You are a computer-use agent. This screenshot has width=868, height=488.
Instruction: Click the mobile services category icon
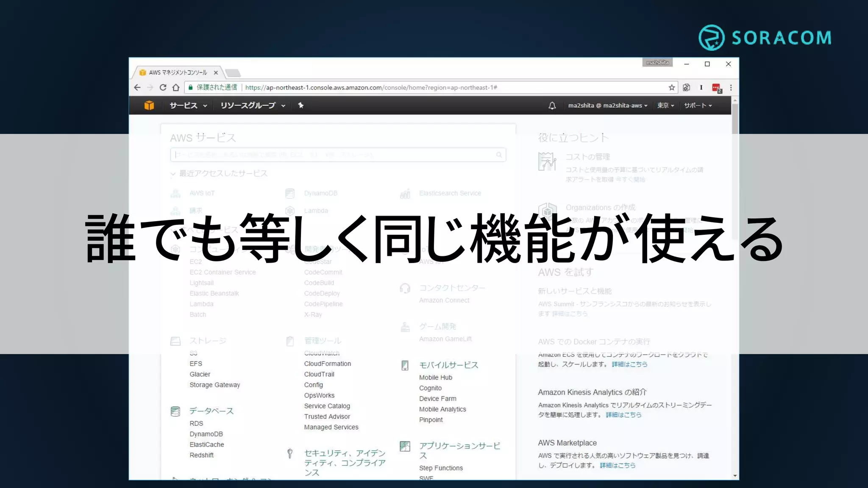(x=405, y=366)
